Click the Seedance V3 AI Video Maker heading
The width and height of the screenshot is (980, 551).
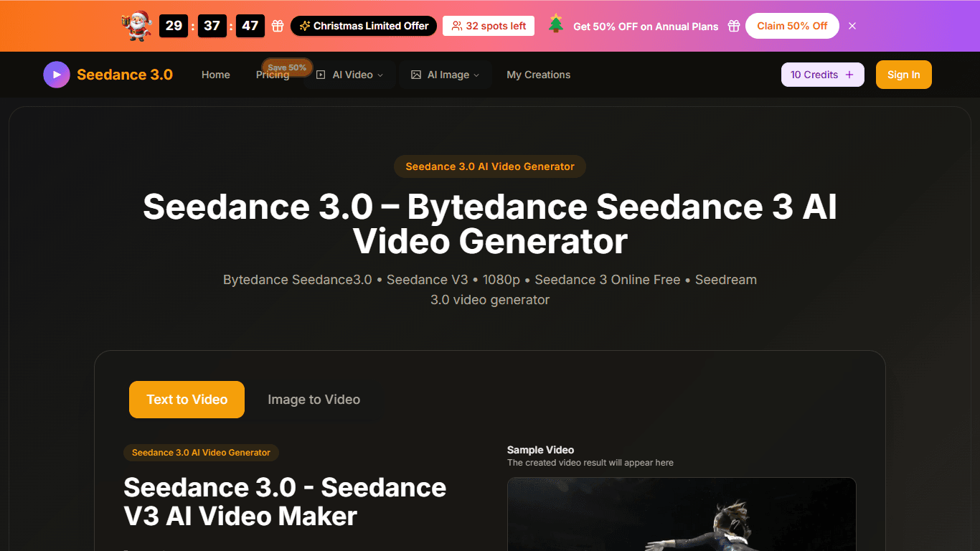pos(285,501)
